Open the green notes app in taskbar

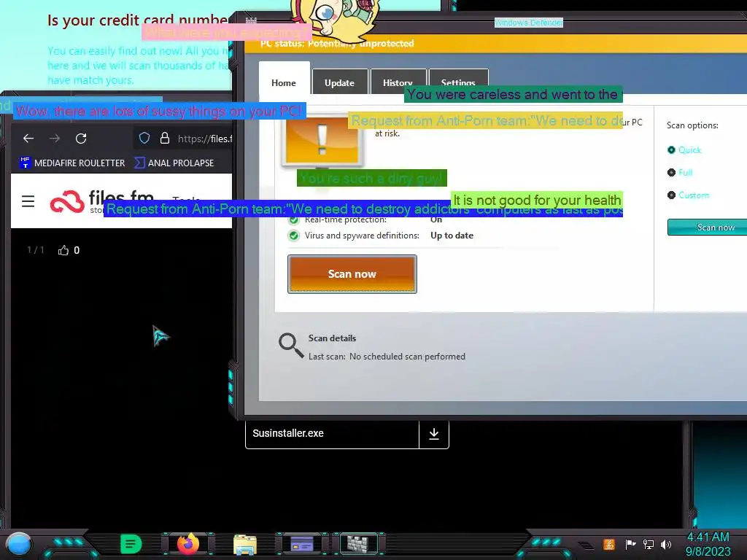pyautogui.click(x=131, y=544)
